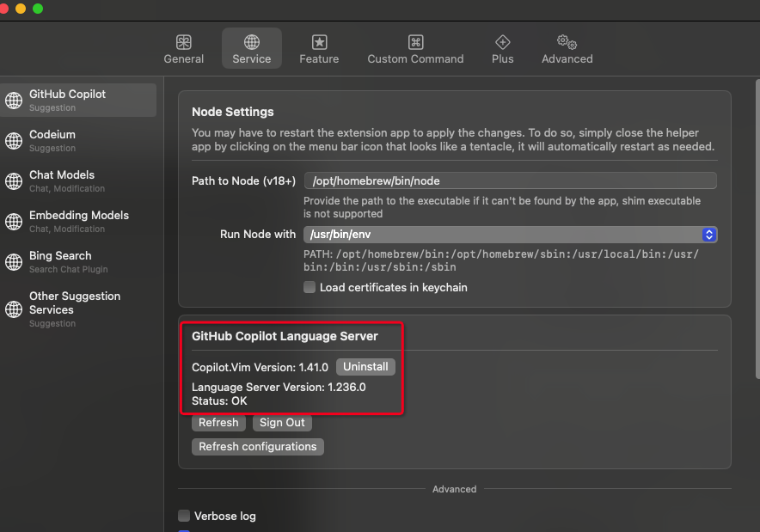This screenshot has width=760, height=532.
Task: Click the Bing Search globe icon
Action: (14, 261)
